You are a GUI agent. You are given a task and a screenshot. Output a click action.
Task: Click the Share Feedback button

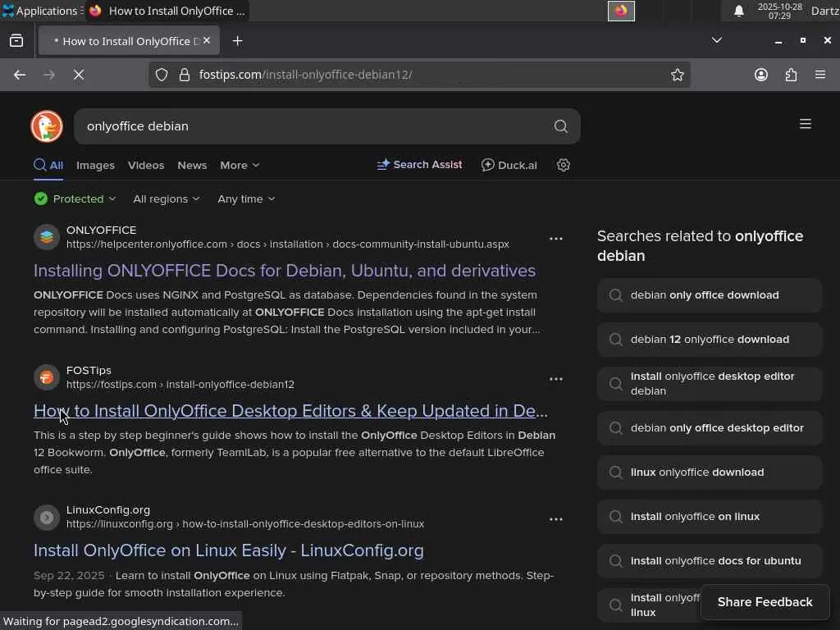tap(765, 602)
